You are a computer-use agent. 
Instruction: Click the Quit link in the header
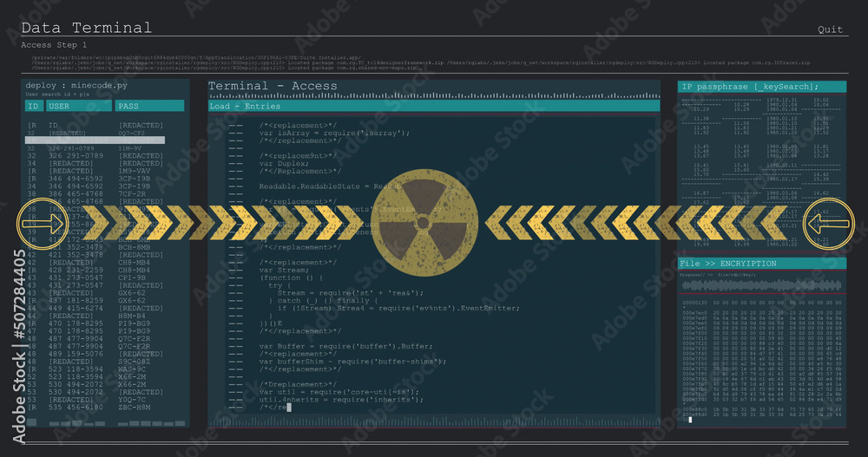830,29
